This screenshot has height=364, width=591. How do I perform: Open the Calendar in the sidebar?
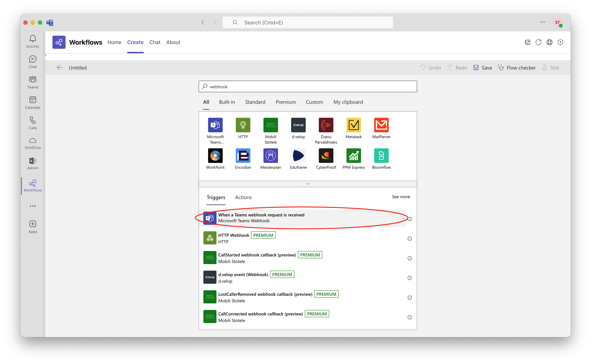tap(33, 102)
